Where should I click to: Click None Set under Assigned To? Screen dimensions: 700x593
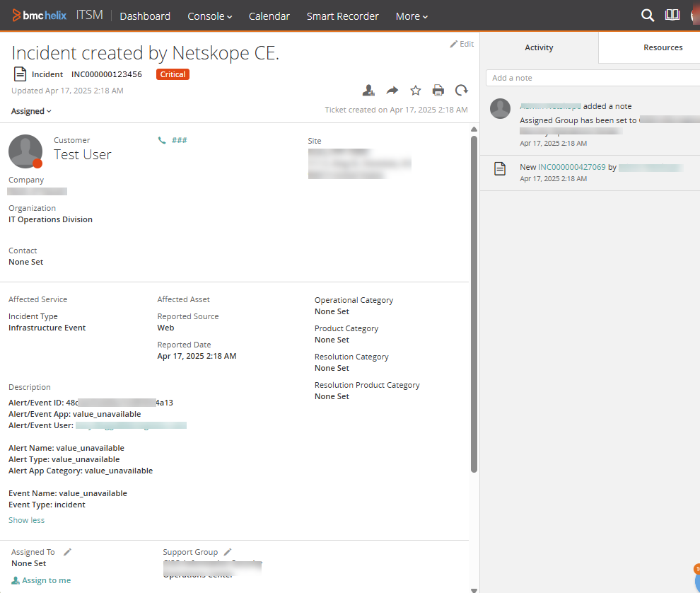[28, 563]
